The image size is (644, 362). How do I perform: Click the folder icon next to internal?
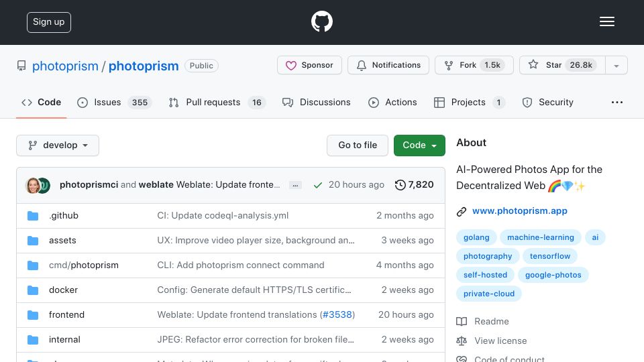(33, 340)
